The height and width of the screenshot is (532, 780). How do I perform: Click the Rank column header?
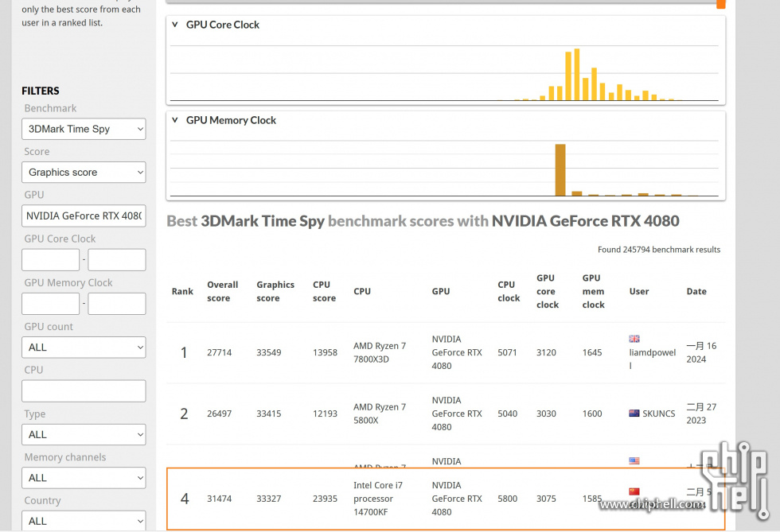pyautogui.click(x=182, y=291)
